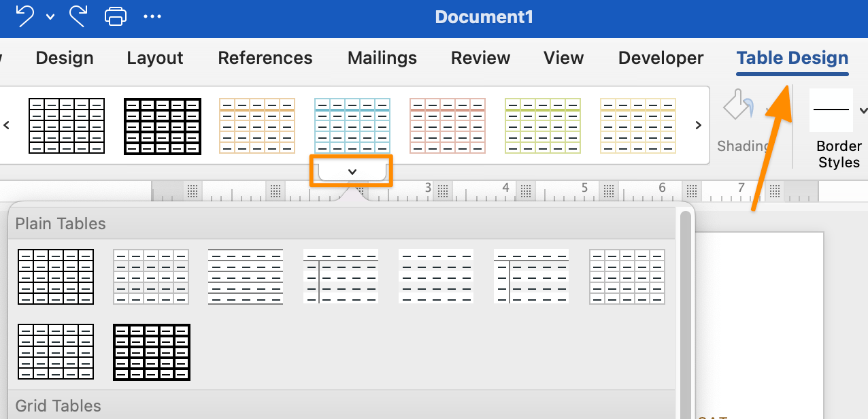
Task: Open the Undo history dropdown arrow
Action: [50, 17]
